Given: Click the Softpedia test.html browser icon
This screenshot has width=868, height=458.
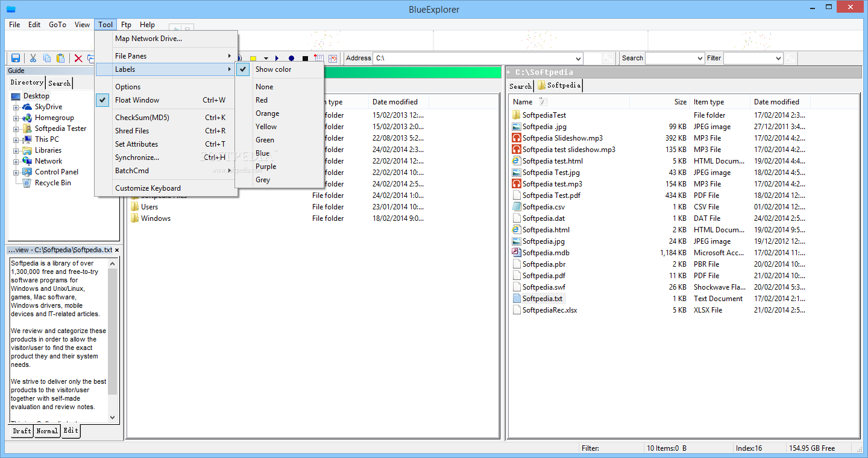Looking at the screenshot, I should (517, 161).
